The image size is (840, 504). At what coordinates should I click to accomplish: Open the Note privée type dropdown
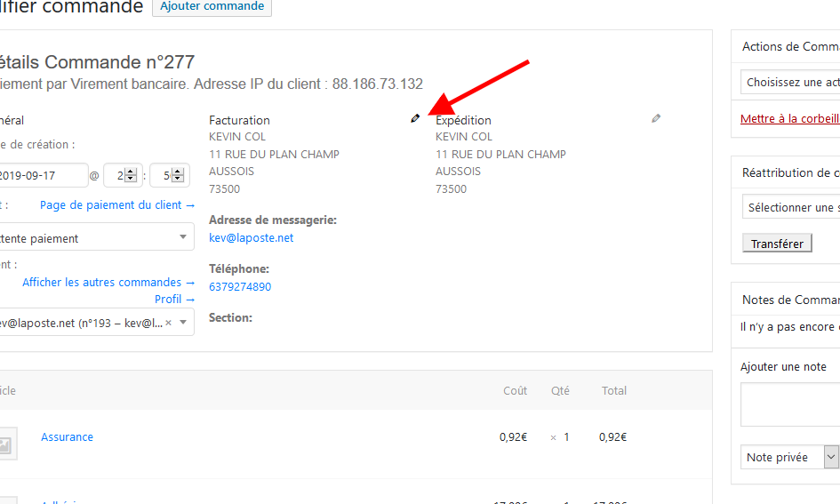click(x=788, y=457)
